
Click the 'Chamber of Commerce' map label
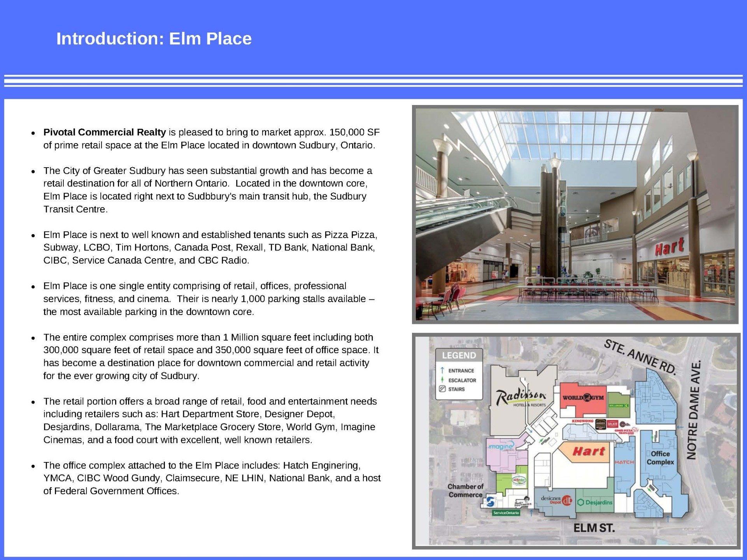pyautogui.click(x=465, y=490)
